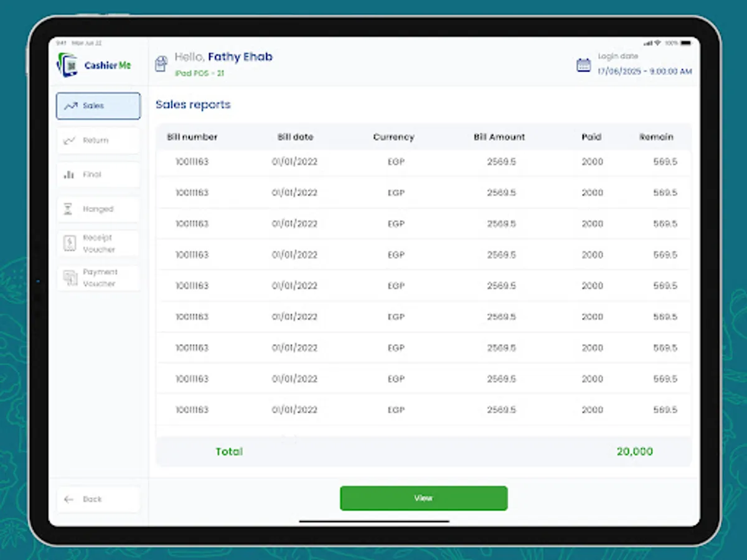The height and width of the screenshot is (560, 747).
Task: Click the Sales reports heading
Action: point(193,105)
